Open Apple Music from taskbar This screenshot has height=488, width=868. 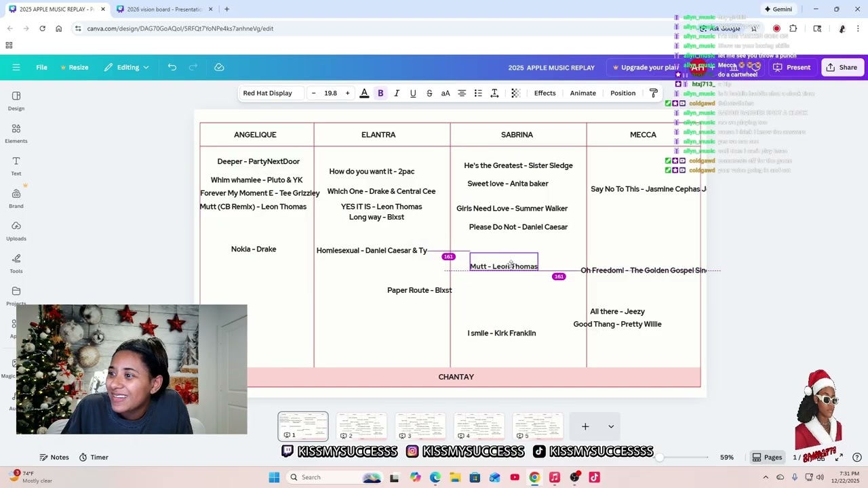(555, 477)
